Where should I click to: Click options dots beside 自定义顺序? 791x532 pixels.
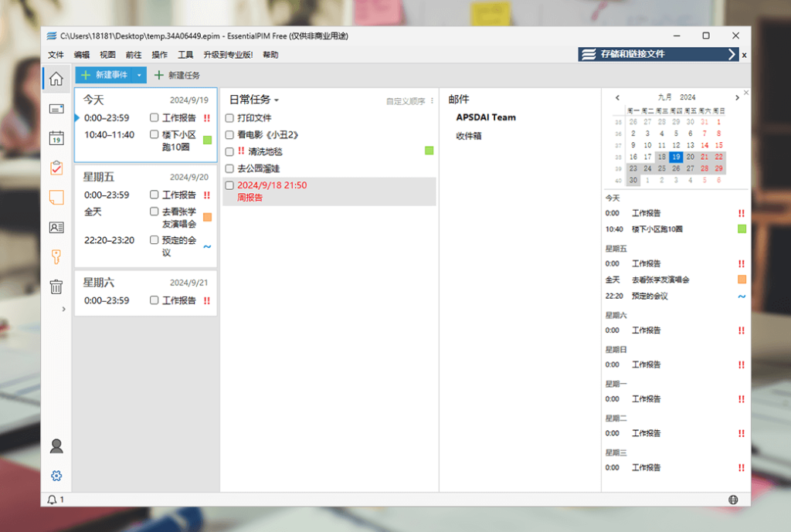[432, 101]
